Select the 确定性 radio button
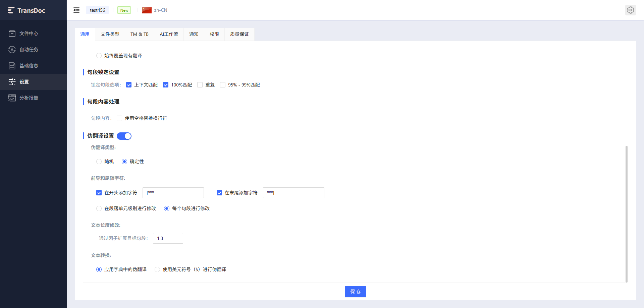Screen dimensions: 644x308 [124, 162]
